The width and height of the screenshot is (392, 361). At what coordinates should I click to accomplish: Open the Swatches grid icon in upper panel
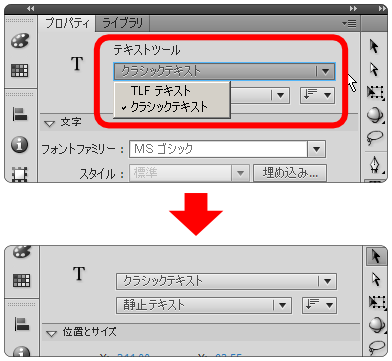click(20, 70)
